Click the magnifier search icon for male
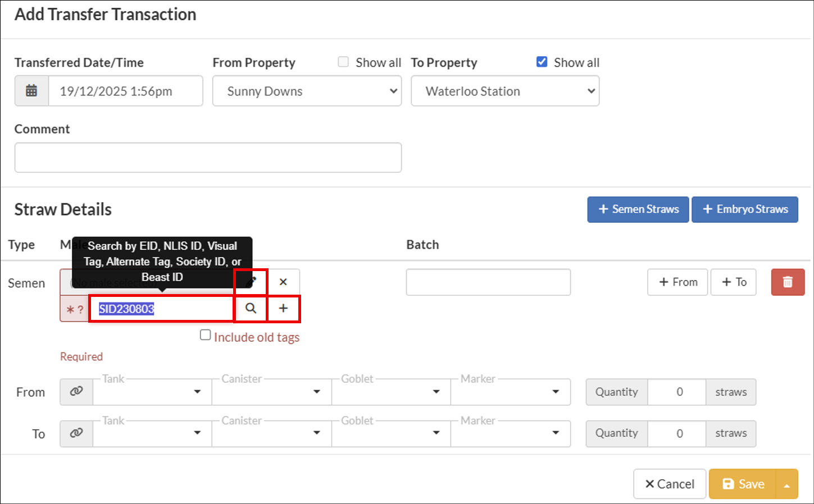This screenshot has height=504, width=814. 251,308
